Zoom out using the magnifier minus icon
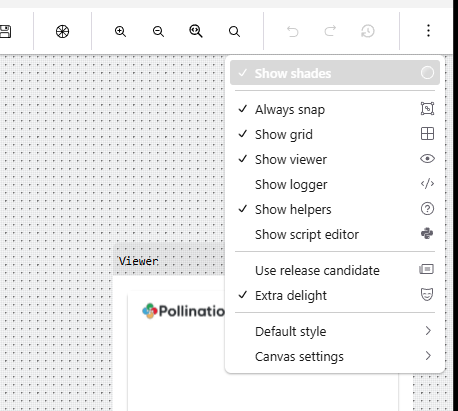458x411 pixels. pos(158,31)
